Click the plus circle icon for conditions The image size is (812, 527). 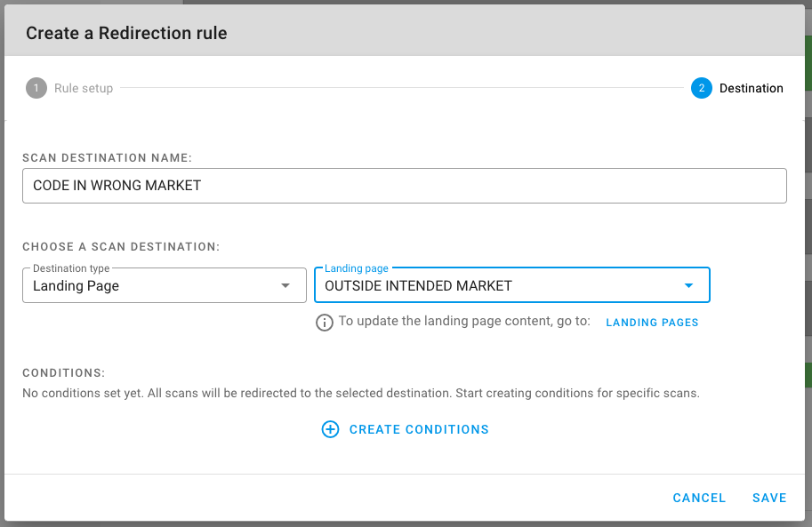[330, 429]
